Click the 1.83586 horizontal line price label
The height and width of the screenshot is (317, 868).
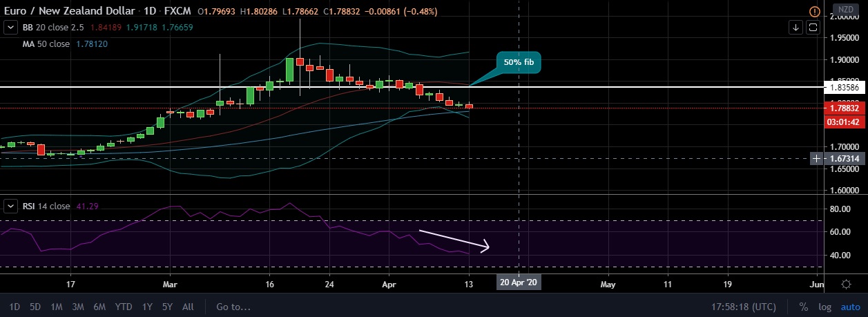[x=843, y=87]
